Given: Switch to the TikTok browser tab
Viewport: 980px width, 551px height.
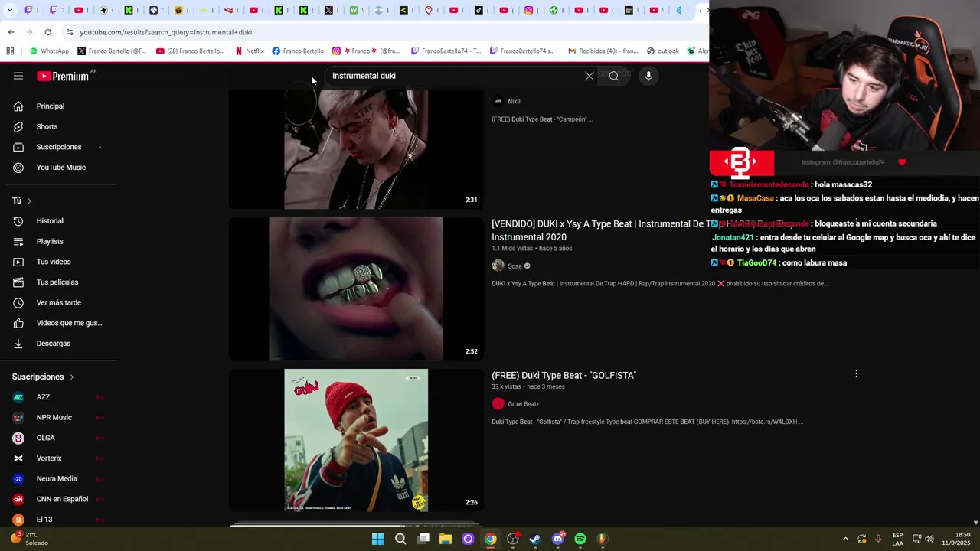Looking at the screenshot, I should click(479, 10).
